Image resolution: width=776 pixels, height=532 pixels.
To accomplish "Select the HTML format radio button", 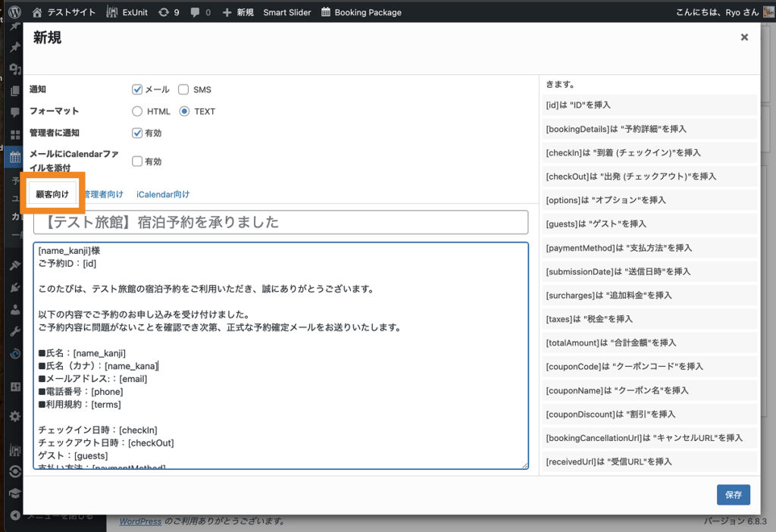I will [x=137, y=111].
